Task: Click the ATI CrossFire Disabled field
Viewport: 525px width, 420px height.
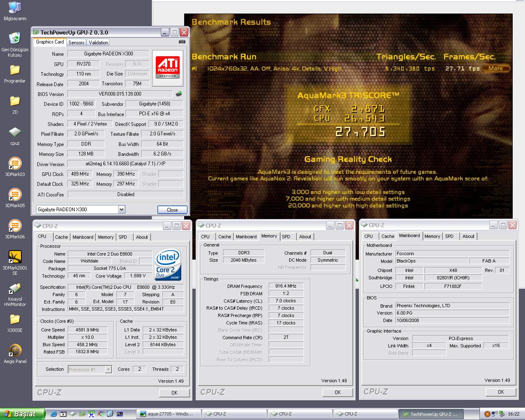Action: pos(126,194)
